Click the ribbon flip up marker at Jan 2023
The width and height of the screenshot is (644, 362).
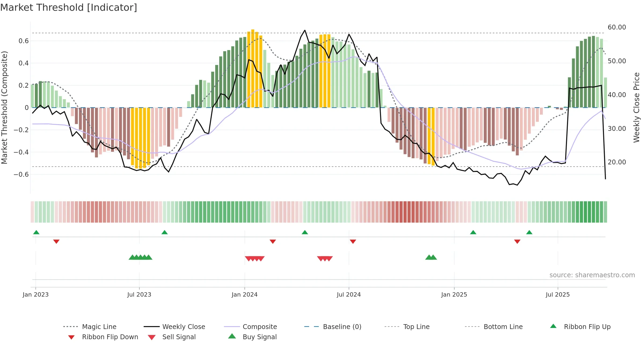[x=36, y=232]
